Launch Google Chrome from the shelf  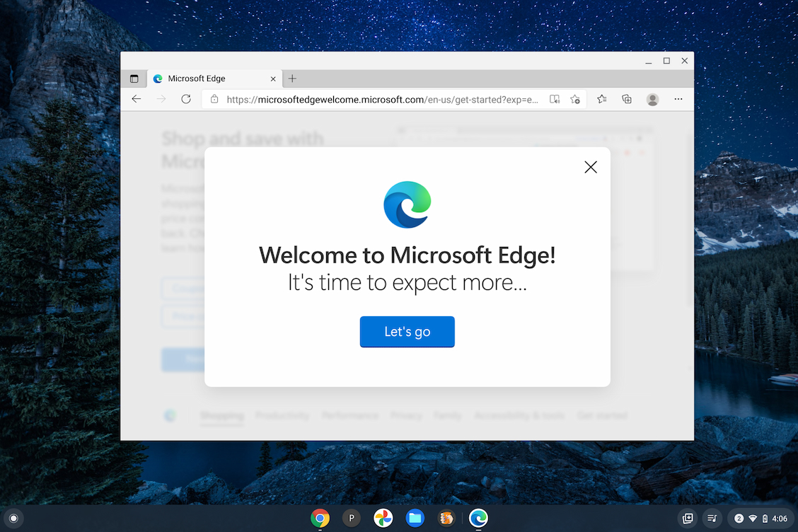pos(320,519)
